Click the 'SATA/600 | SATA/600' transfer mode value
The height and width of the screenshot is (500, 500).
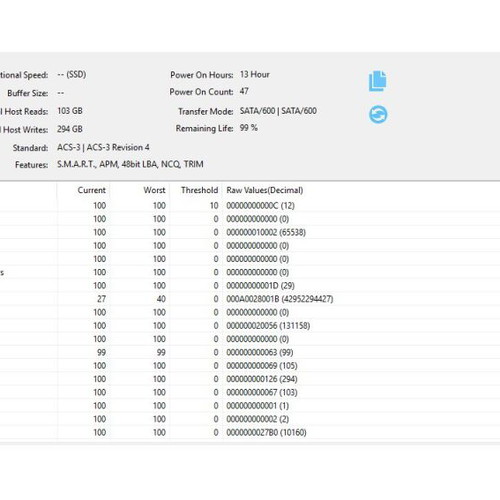278,111
